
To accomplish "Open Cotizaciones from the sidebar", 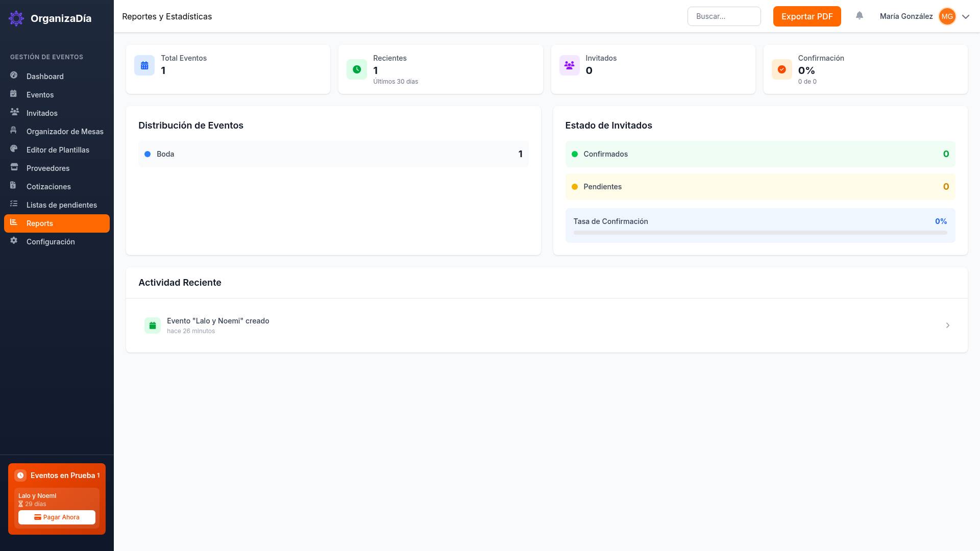I will (x=48, y=187).
